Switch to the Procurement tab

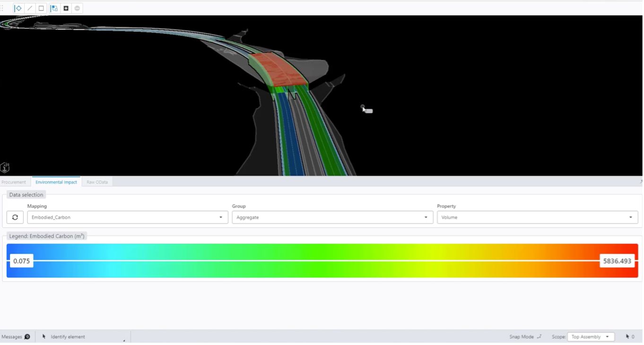14,181
